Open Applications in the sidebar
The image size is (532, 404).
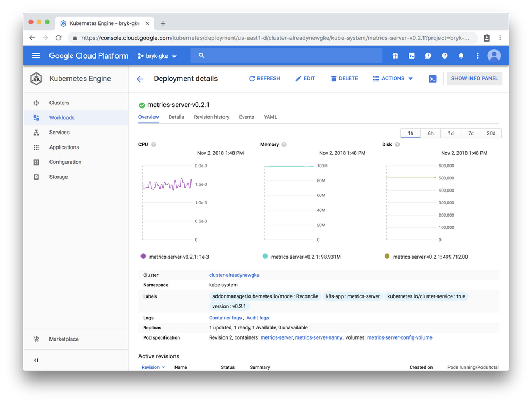(x=76, y=147)
